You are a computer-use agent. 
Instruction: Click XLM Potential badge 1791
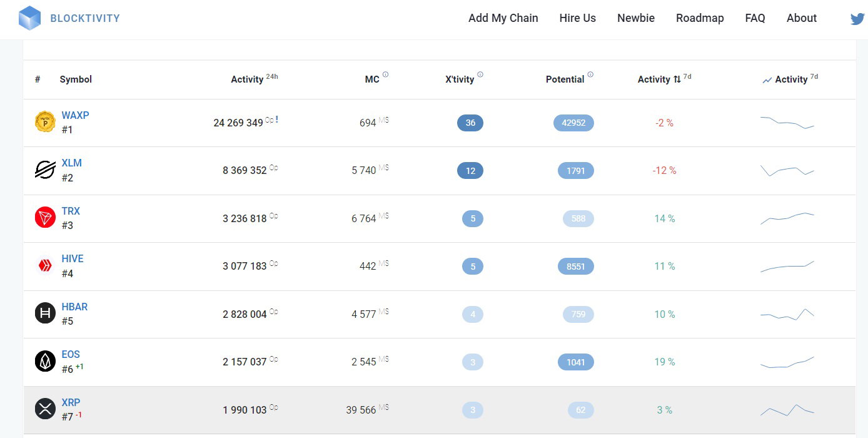pyautogui.click(x=576, y=171)
